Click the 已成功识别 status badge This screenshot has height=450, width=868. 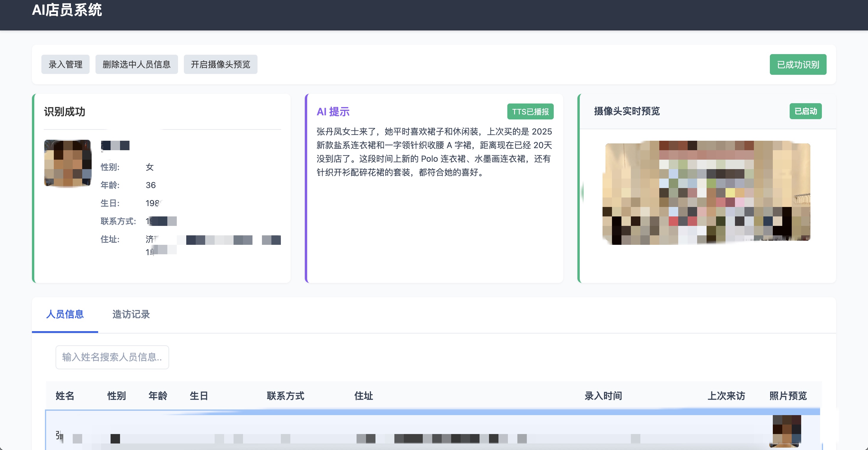tap(798, 64)
